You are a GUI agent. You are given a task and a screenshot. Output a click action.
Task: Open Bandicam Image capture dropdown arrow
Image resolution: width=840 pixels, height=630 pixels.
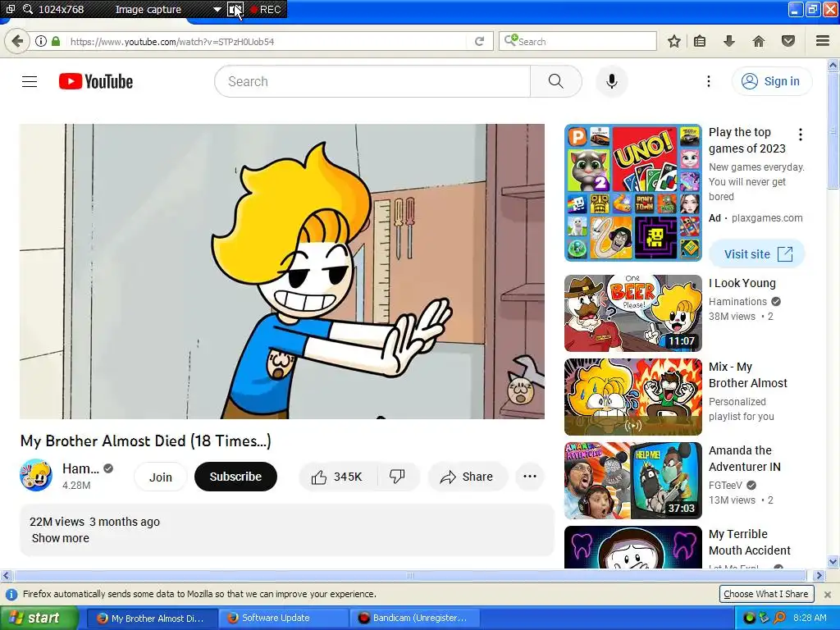pyautogui.click(x=217, y=9)
